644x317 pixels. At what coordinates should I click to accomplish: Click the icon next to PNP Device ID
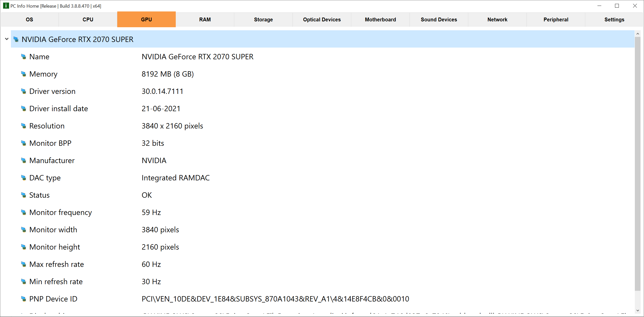tap(24, 299)
